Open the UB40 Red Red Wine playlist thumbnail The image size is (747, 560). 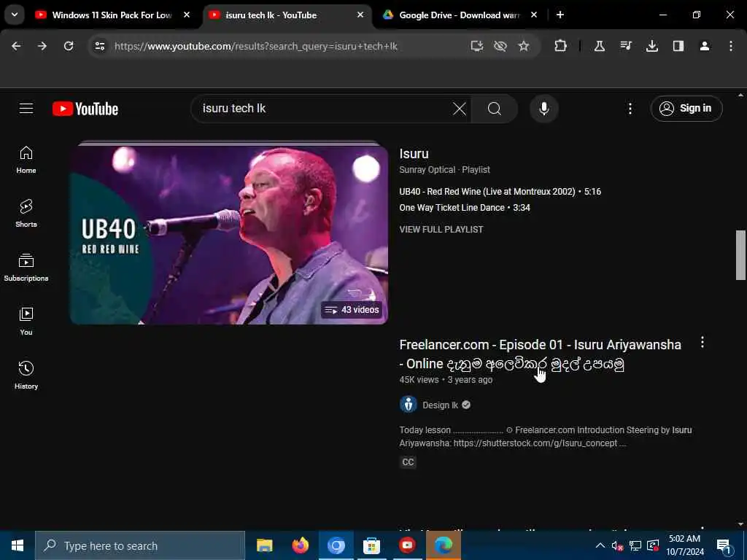[x=229, y=233]
